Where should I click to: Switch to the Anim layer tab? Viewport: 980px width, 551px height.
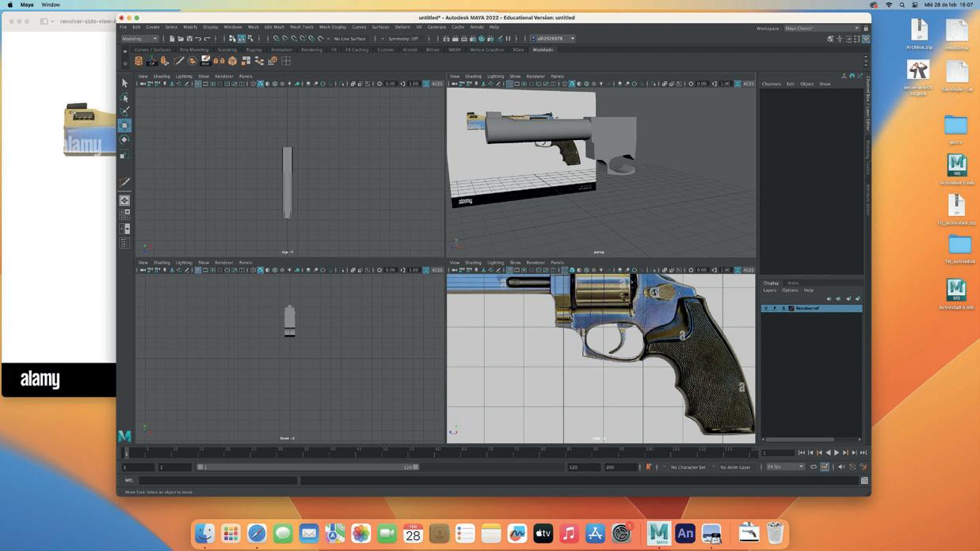coord(792,283)
